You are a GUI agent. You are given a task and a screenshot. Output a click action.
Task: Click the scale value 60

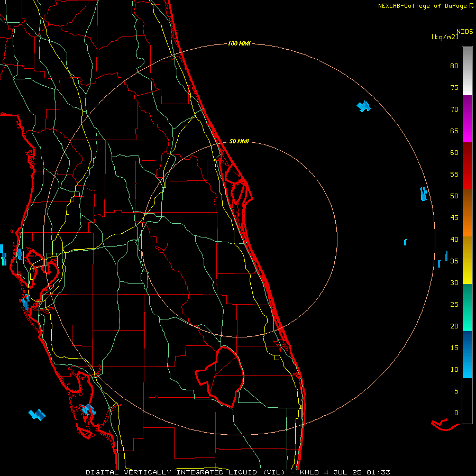[x=454, y=153]
